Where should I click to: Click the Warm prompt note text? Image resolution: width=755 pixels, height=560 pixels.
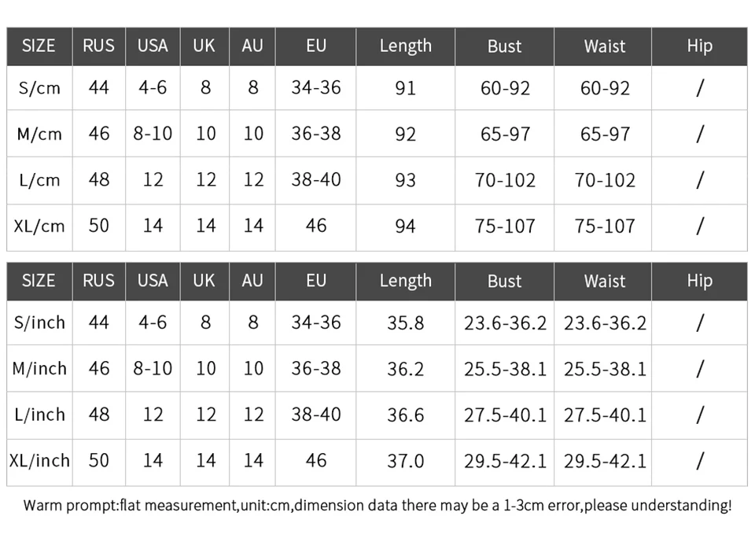(x=377, y=506)
